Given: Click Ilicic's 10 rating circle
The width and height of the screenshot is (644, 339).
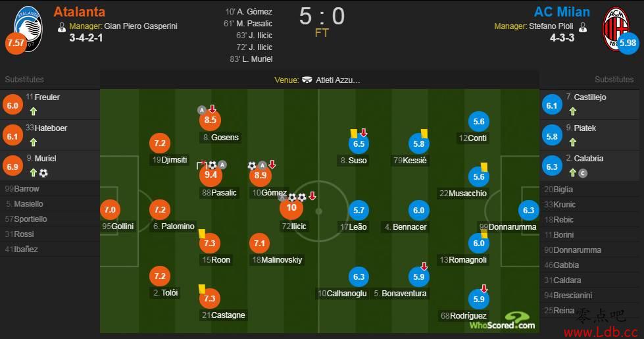Looking at the screenshot, I should 291,207.
